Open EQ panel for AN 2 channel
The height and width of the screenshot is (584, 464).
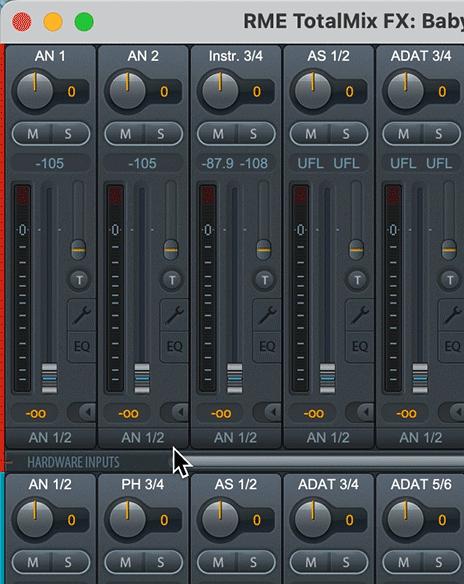click(x=175, y=347)
